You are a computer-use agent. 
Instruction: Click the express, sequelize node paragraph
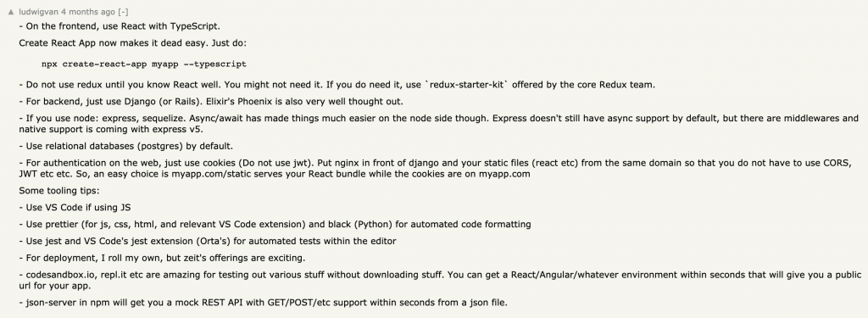point(438,124)
